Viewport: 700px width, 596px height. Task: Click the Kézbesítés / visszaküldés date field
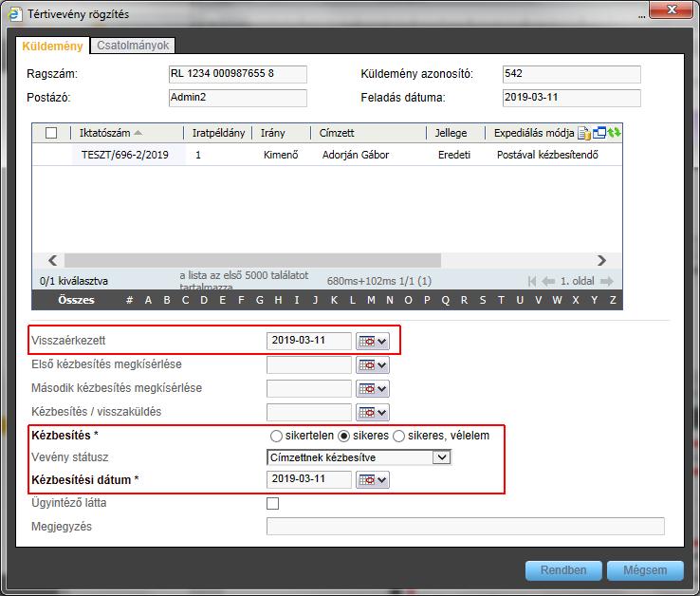point(309,412)
